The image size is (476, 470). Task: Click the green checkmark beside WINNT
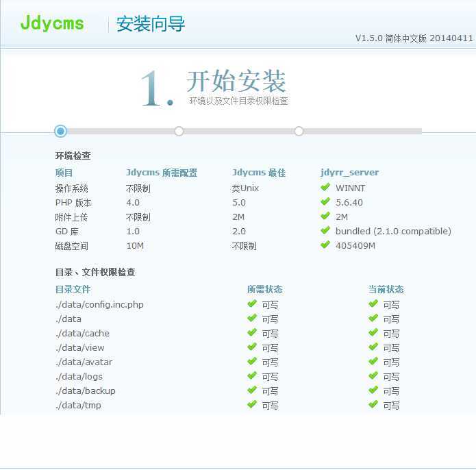[325, 187]
